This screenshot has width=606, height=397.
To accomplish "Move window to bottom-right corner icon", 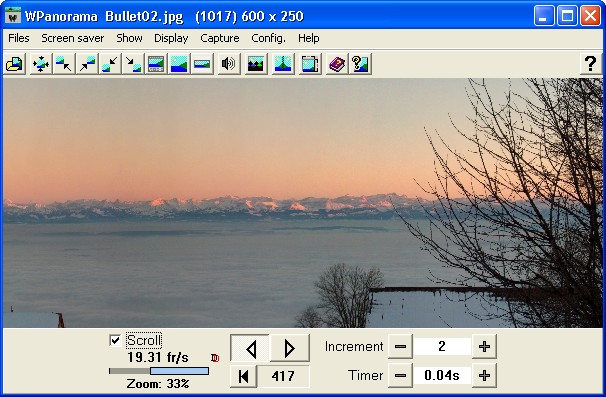I will tap(133, 64).
